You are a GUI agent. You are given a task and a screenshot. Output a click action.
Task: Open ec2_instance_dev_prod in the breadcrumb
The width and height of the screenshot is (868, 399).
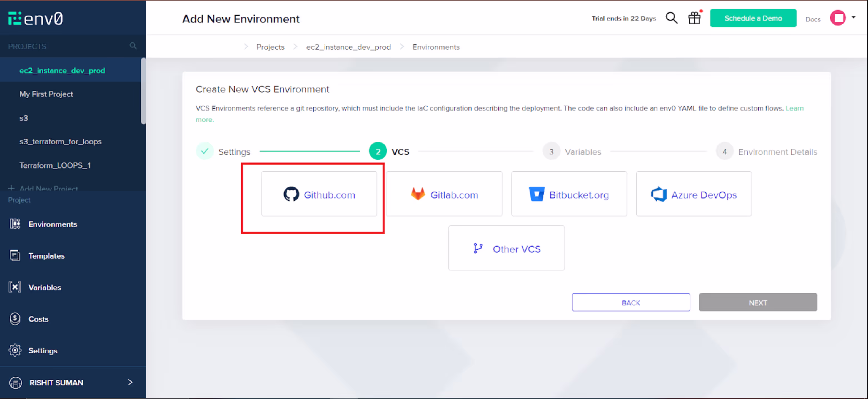click(x=348, y=47)
